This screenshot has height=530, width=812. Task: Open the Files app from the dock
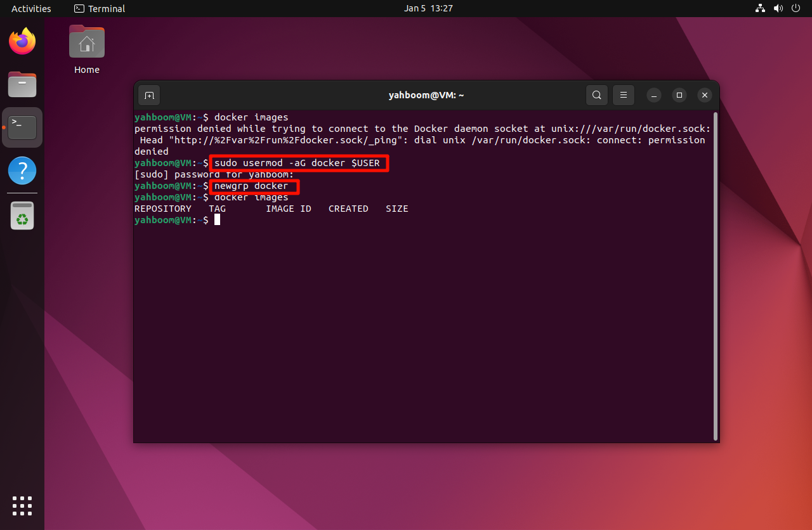point(22,84)
